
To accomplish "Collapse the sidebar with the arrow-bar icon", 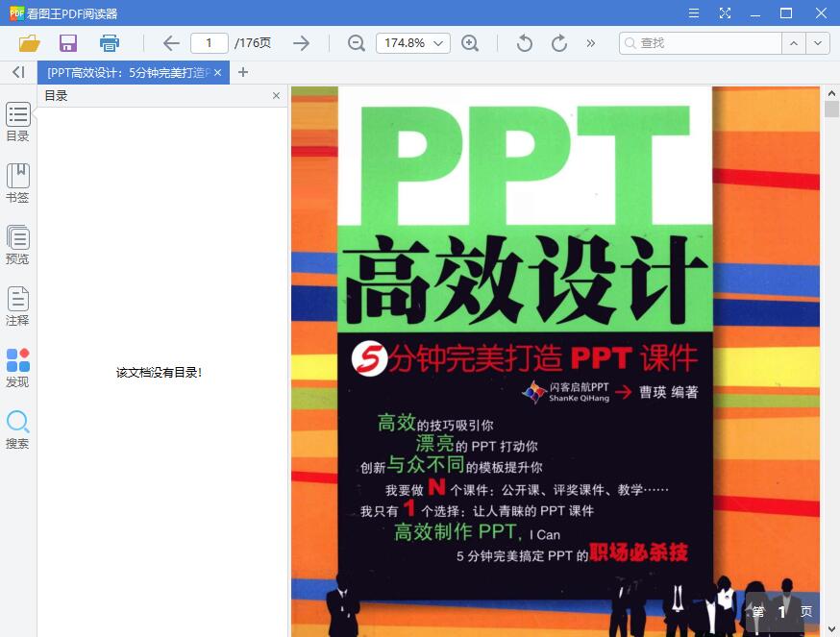I will click(18, 72).
